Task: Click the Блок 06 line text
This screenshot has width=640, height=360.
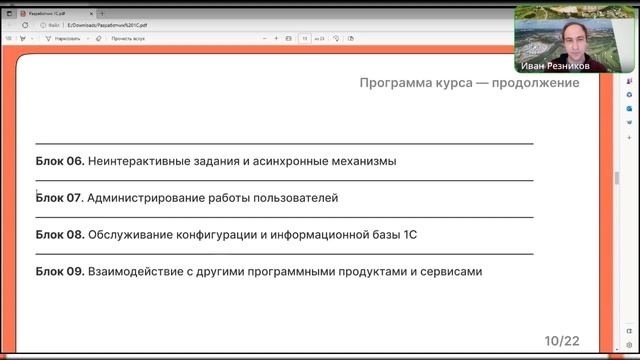Action: (x=216, y=161)
